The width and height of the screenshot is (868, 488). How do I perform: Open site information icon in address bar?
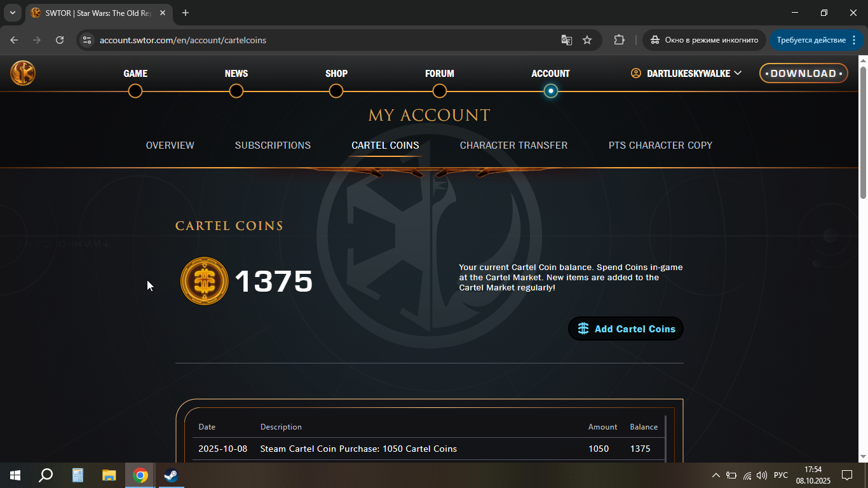[x=88, y=40]
